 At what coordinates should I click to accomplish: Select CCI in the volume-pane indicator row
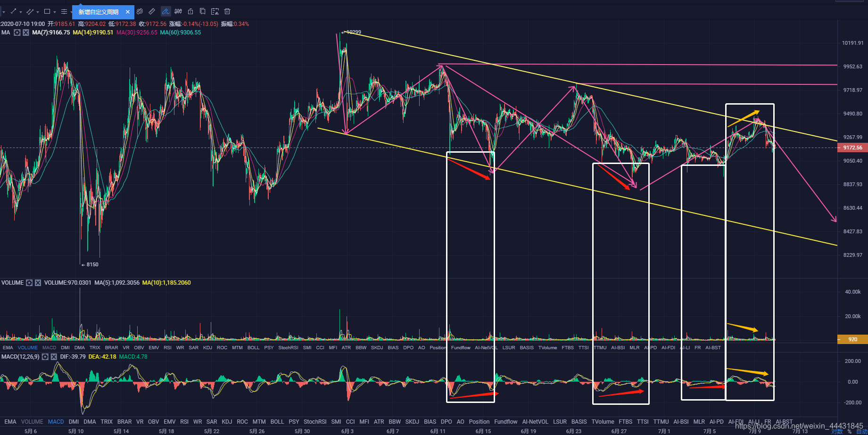(320, 348)
